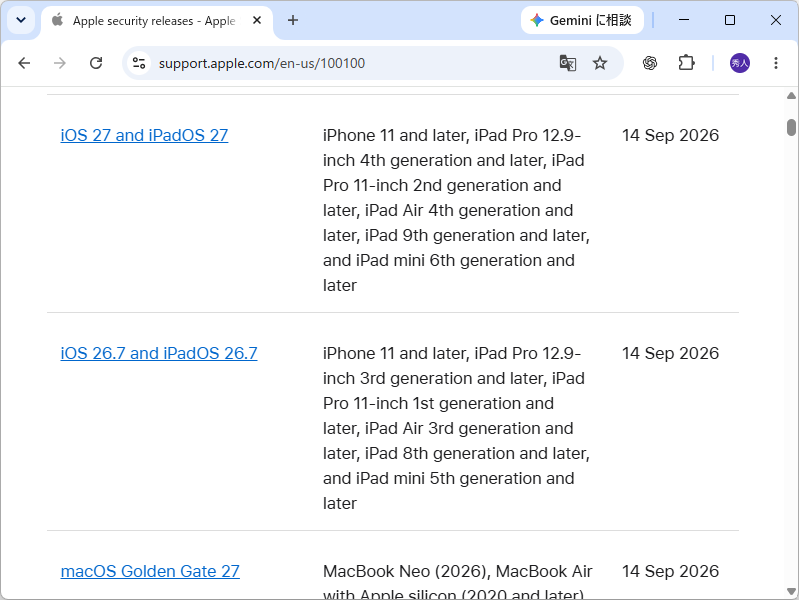
Task: Click date 14 Sep 2026 in macOS row
Action: point(670,571)
